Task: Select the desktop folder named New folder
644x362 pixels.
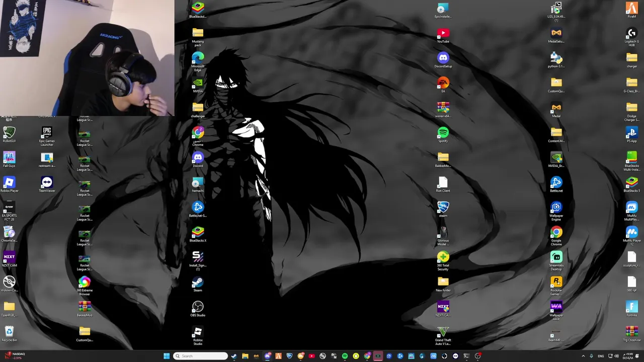Action: pyautogui.click(x=443, y=284)
